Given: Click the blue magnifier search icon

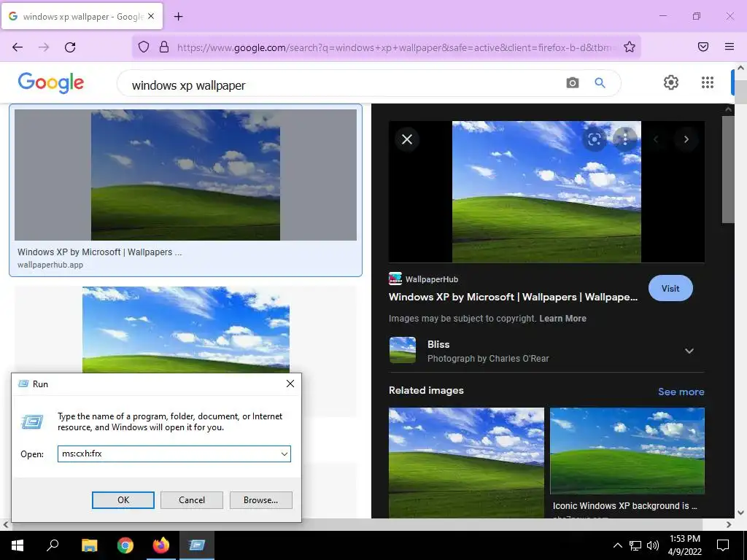Looking at the screenshot, I should (600, 83).
